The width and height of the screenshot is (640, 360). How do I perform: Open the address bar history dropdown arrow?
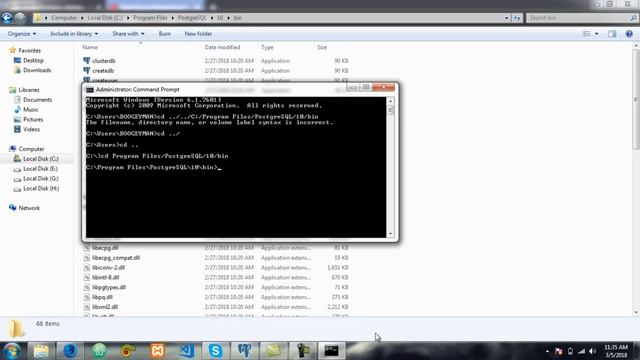(507, 18)
